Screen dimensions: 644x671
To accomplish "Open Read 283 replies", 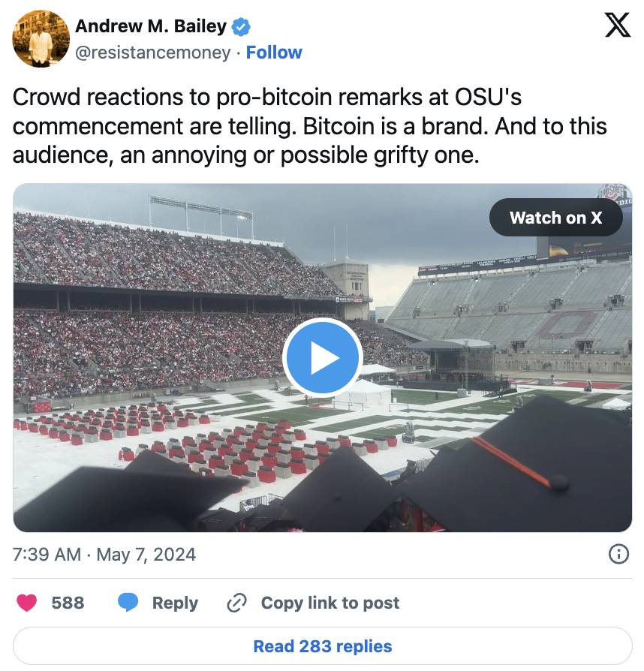I will point(323,646).
